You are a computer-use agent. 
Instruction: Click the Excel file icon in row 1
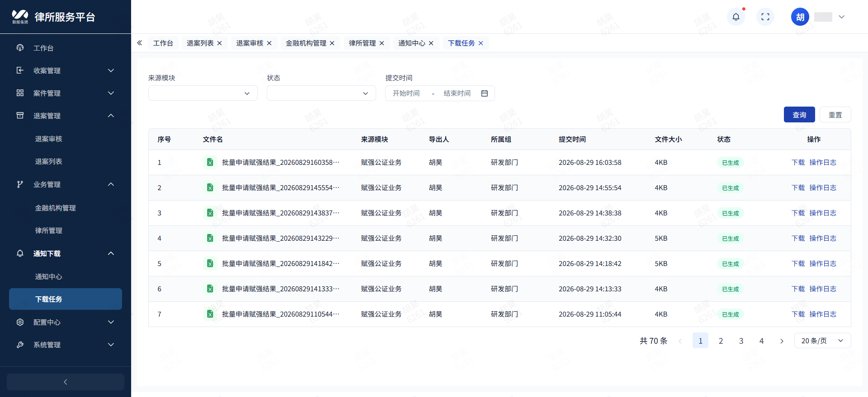pyautogui.click(x=210, y=162)
